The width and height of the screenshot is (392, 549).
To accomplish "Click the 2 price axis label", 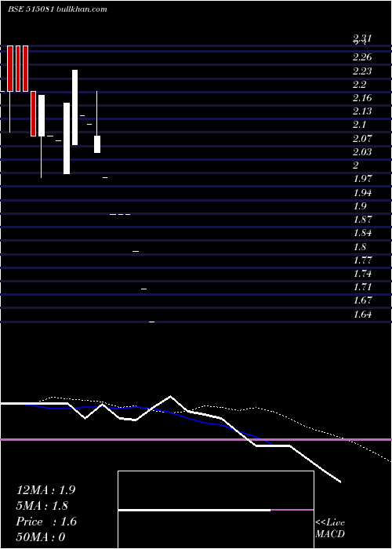I will point(357,165).
